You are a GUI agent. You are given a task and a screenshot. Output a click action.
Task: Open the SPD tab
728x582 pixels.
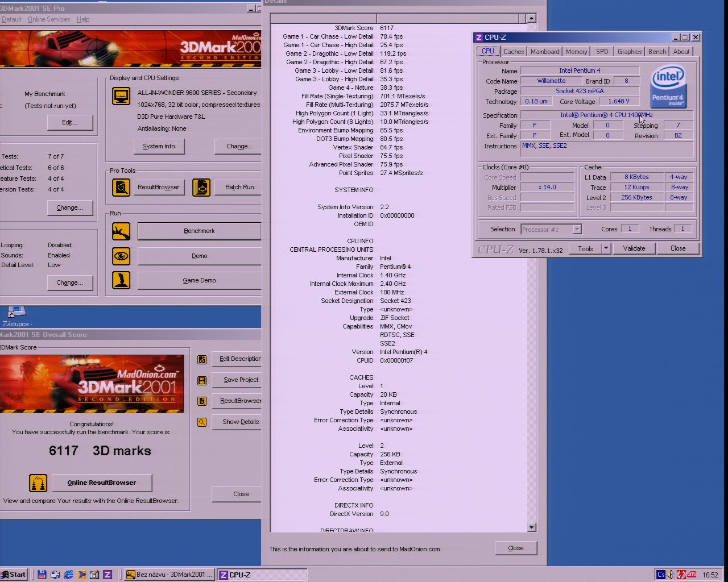602,51
